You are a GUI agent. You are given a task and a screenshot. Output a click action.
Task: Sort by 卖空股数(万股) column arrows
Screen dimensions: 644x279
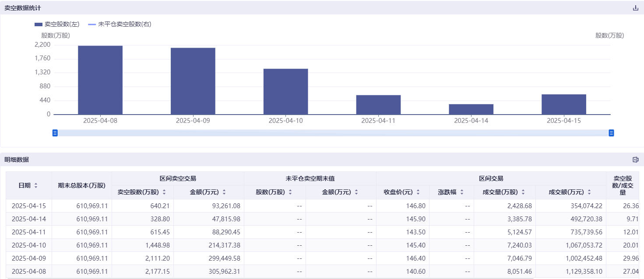164,192
